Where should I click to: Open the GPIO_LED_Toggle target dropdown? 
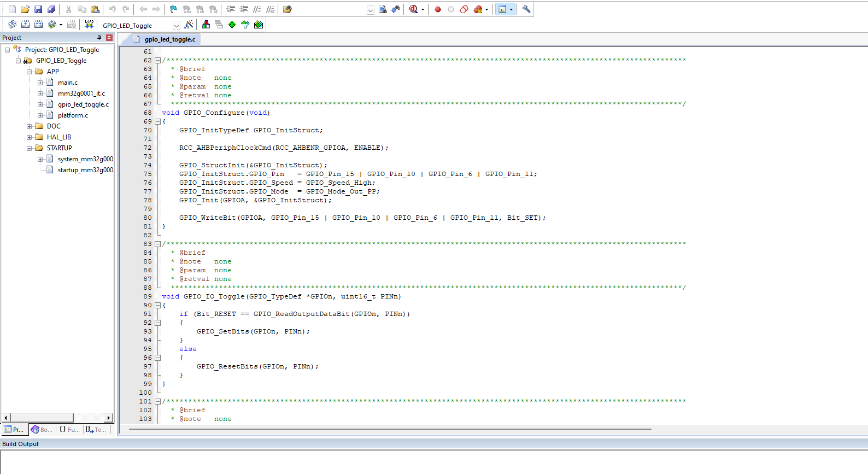coord(176,25)
